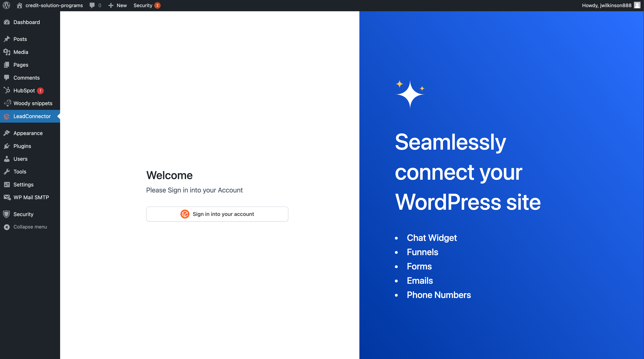Open the WordPress logo menu
644x359 pixels.
click(x=7, y=5)
